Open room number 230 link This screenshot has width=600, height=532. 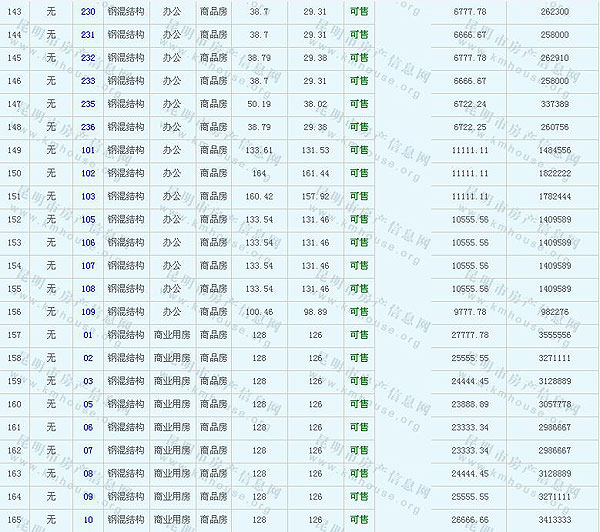[x=88, y=12]
